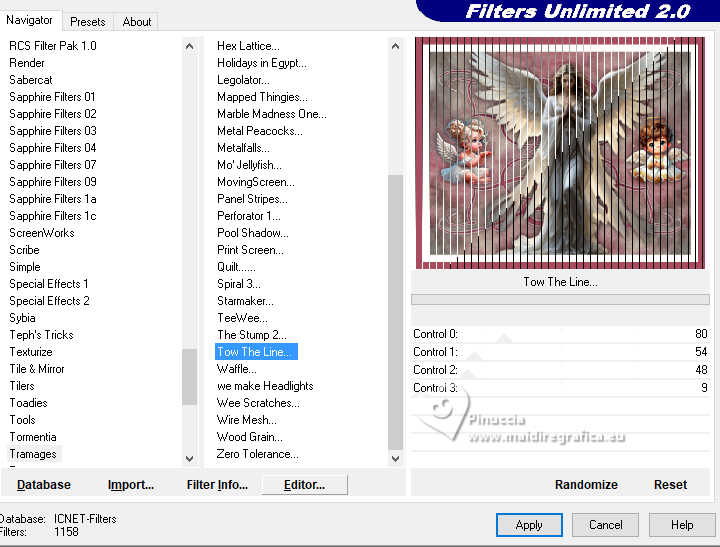Image resolution: width=720 pixels, height=547 pixels.
Task: Select the Tilers category
Action: [x=22, y=386]
